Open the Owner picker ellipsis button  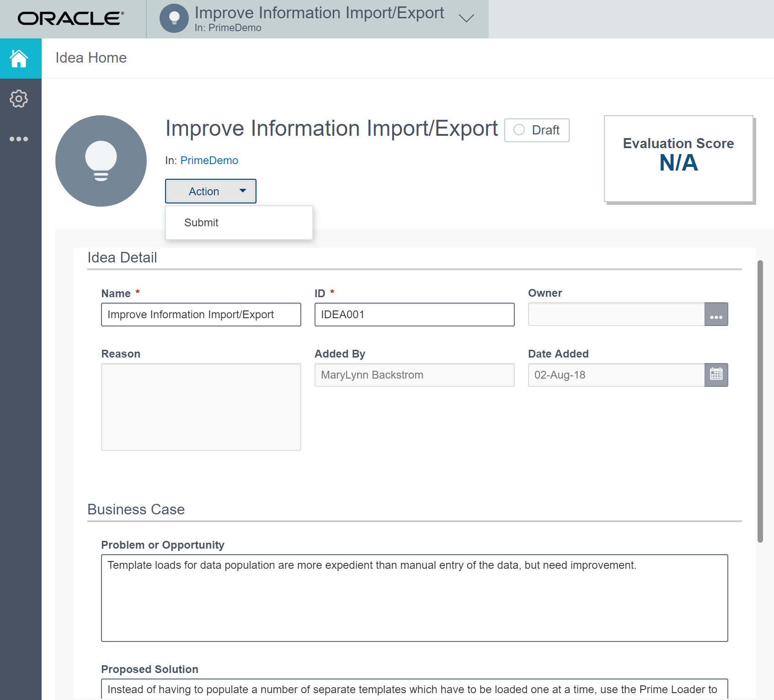[x=716, y=314]
